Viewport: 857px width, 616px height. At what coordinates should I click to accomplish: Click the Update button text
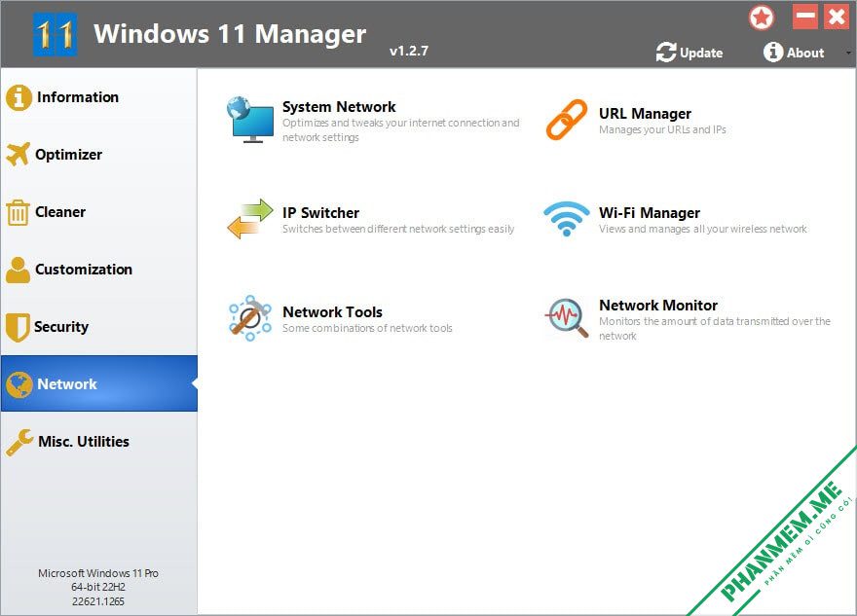click(x=701, y=53)
